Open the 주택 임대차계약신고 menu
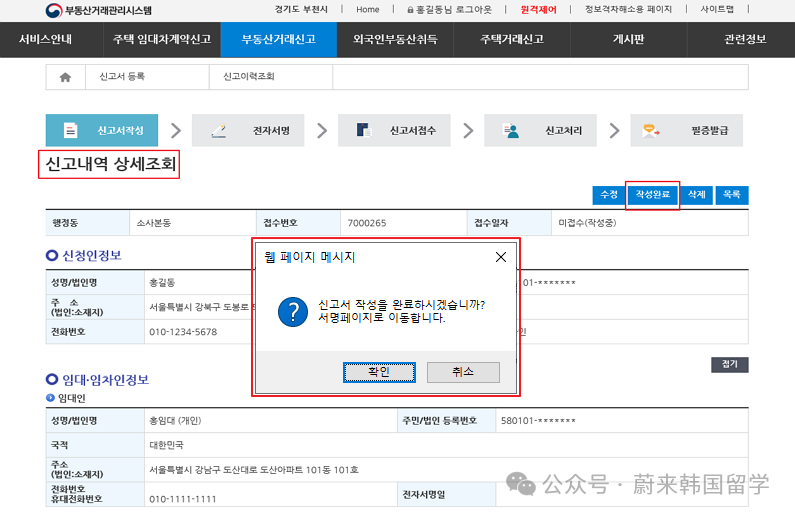Screen dimensions: 795x516 pyautogui.click(x=162, y=40)
